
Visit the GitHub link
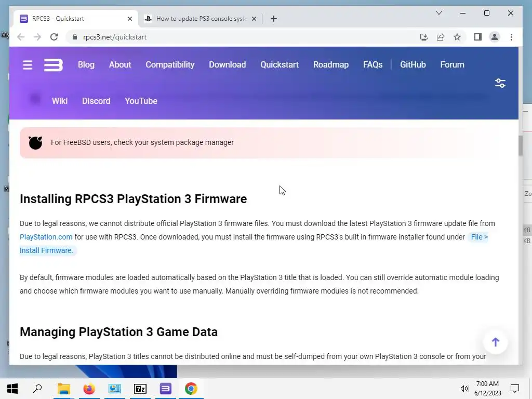413,65
